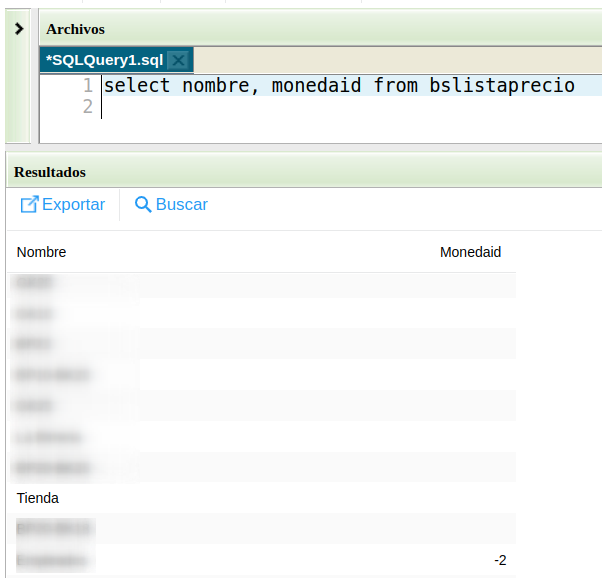Click the Buscar magnifying glass icon
This screenshot has width=602, height=578.
143,204
